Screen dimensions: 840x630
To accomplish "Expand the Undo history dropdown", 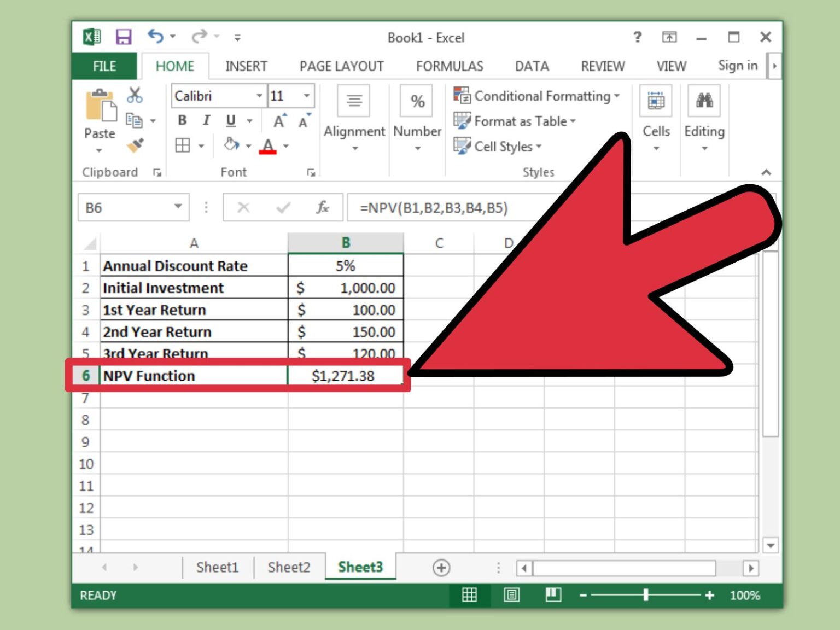I will pos(174,37).
